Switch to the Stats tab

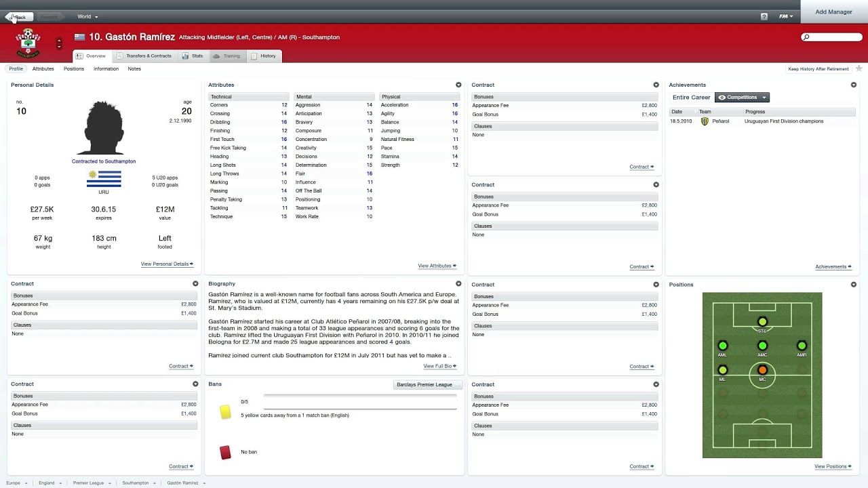(193, 56)
